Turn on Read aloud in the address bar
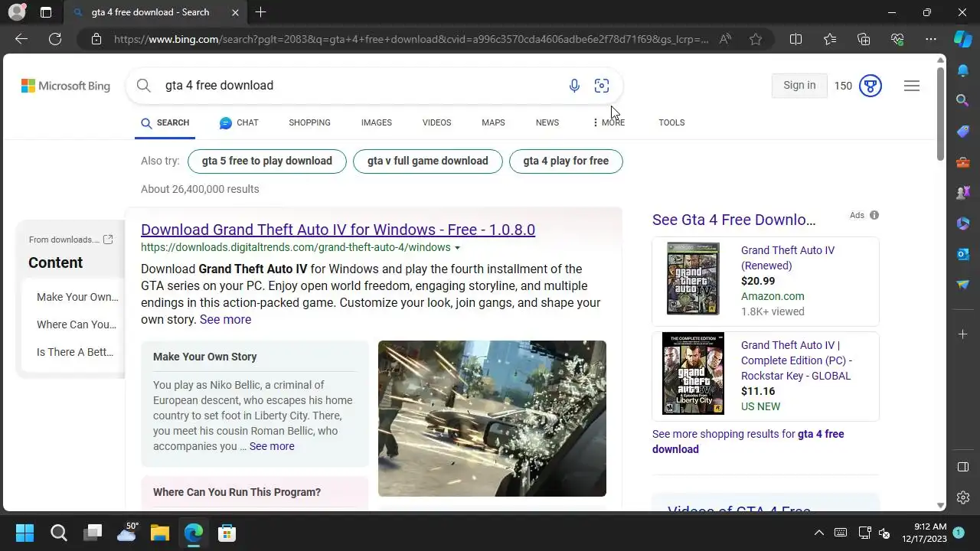Image resolution: width=980 pixels, height=551 pixels. pos(725,39)
